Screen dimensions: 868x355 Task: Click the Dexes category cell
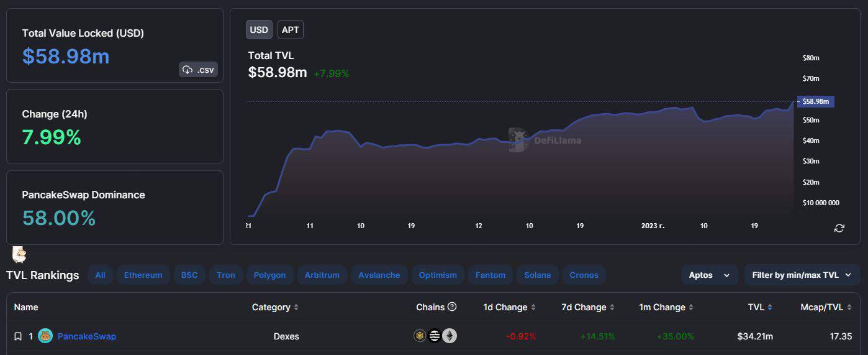click(286, 336)
